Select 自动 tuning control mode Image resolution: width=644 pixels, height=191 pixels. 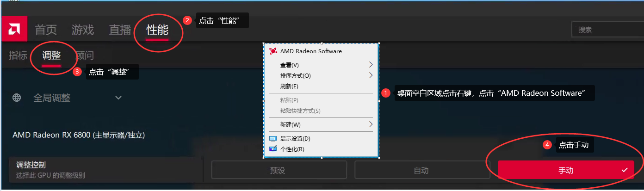coord(421,170)
